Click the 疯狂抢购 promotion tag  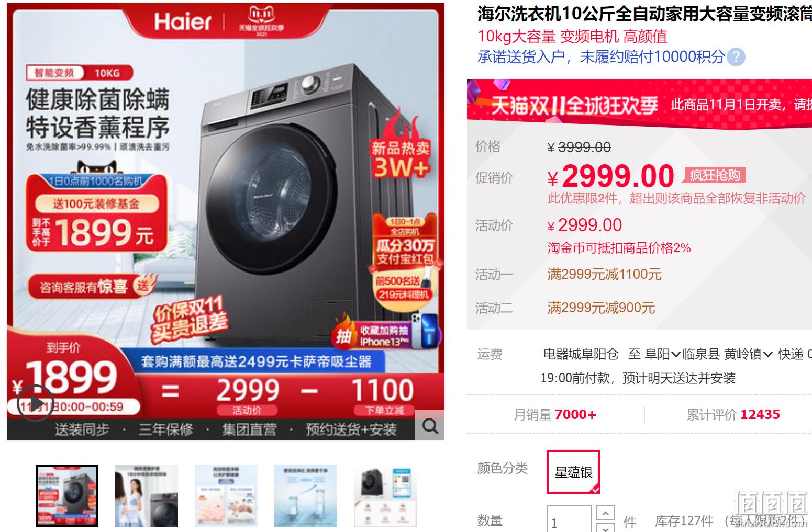point(714,175)
